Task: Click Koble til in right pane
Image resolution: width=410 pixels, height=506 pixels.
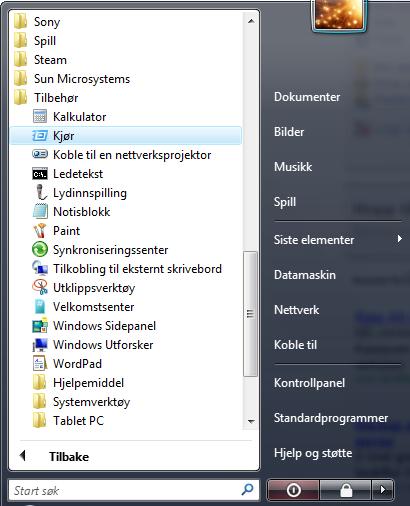Action: tap(295, 345)
